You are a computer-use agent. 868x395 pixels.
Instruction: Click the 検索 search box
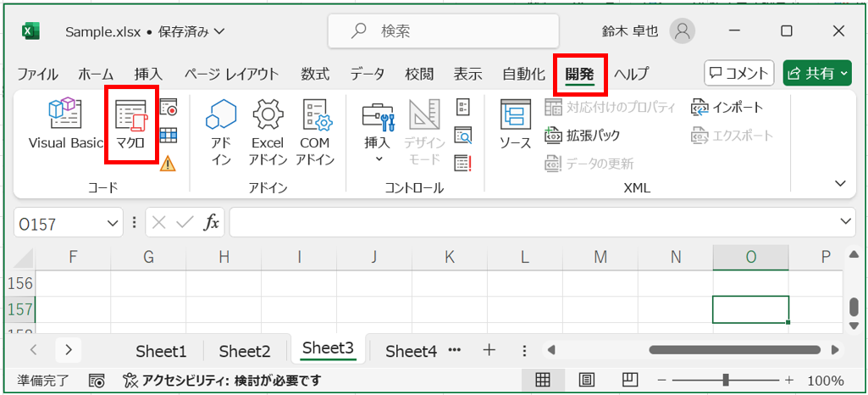tap(444, 31)
